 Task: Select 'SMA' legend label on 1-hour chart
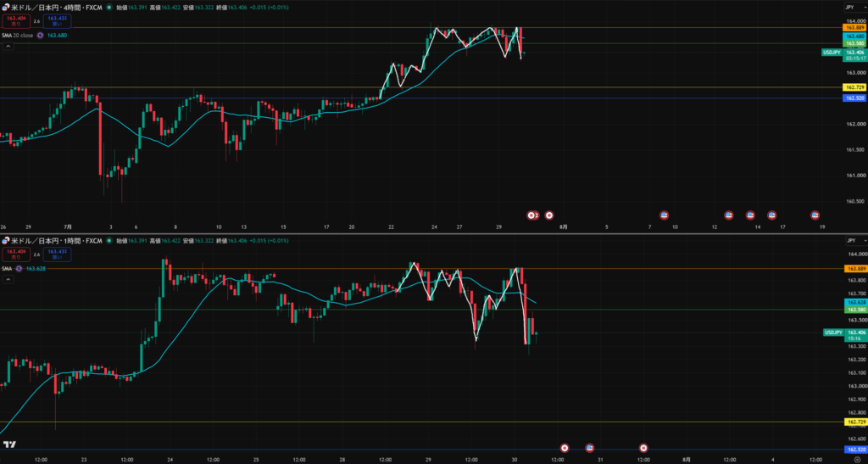coord(7,268)
